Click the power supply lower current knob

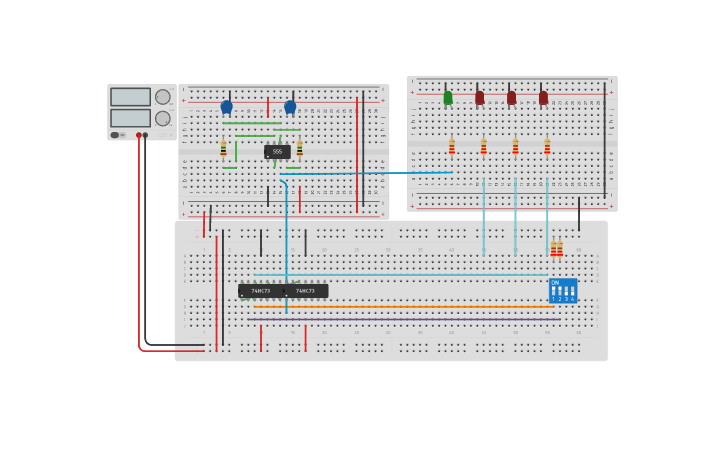(163, 119)
